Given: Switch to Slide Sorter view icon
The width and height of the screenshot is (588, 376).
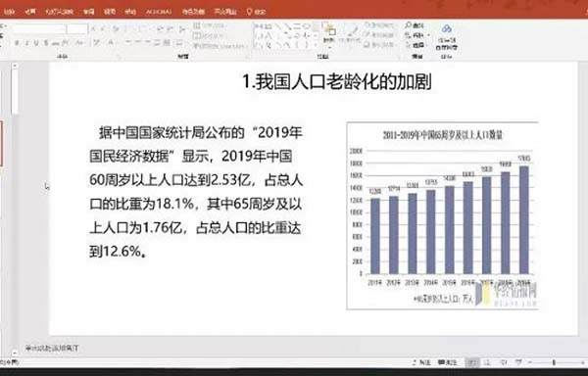Looking at the screenshot, I should coord(487,362).
